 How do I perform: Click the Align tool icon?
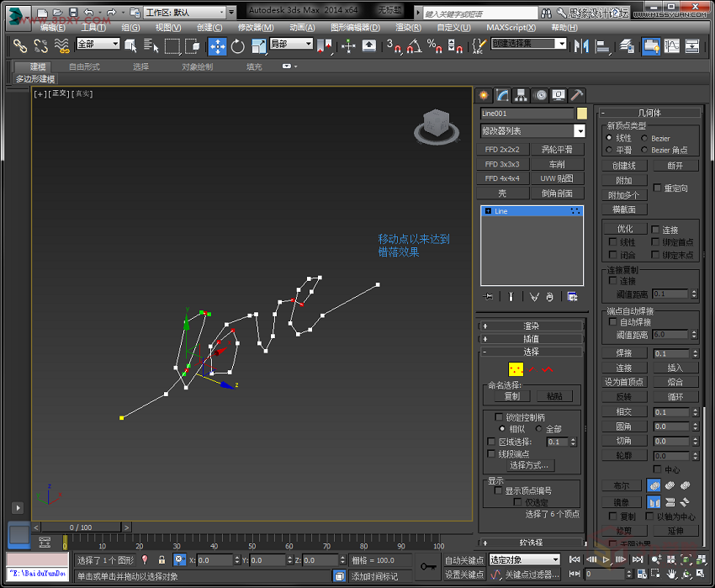pyautogui.click(x=603, y=46)
